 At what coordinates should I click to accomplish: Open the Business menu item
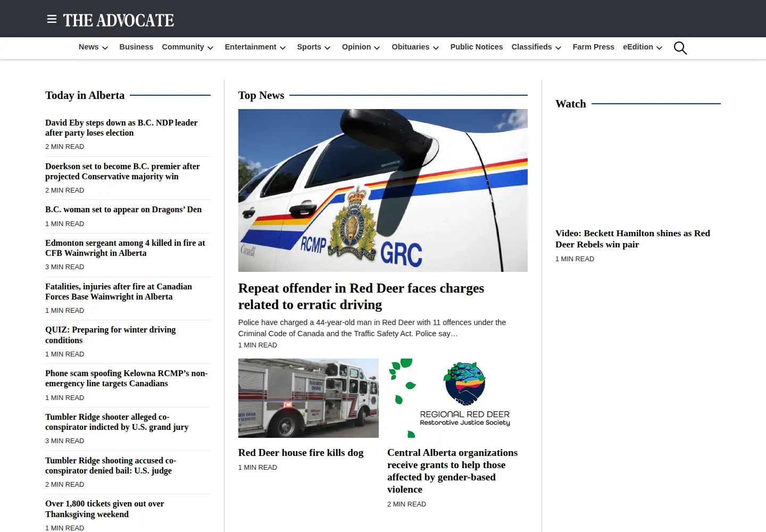(x=136, y=47)
